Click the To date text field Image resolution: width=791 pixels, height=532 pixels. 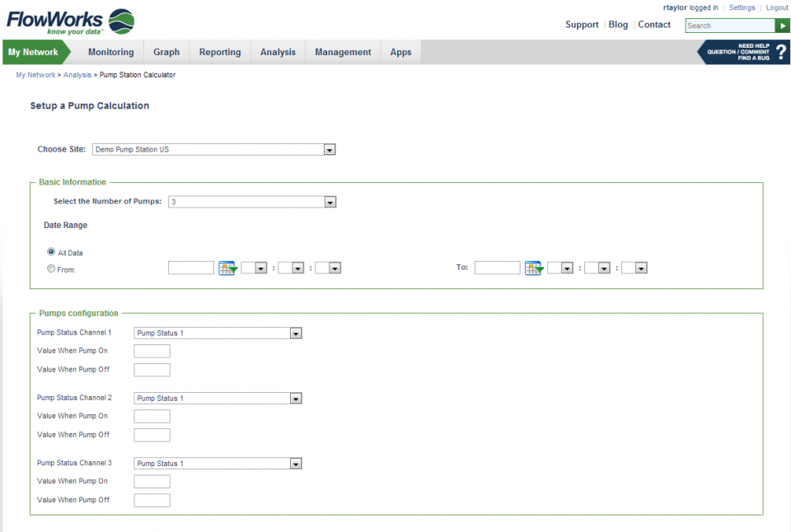click(498, 268)
